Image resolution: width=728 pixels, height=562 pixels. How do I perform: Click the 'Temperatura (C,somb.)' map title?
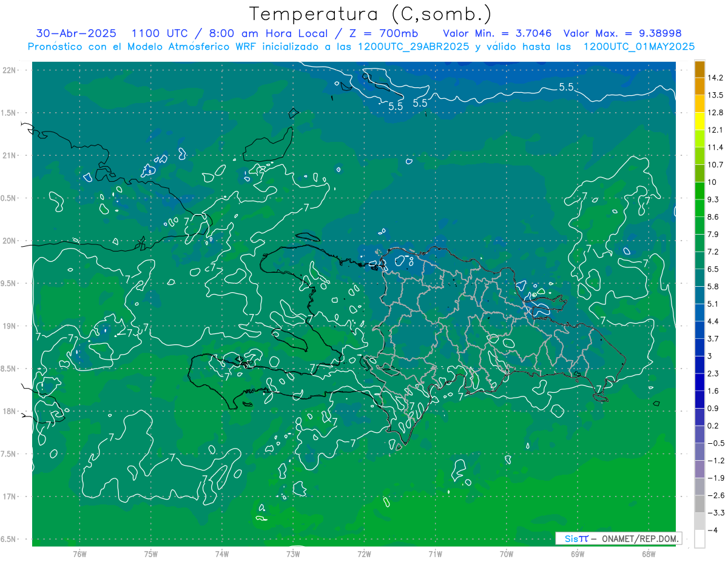(x=371, y=15)
